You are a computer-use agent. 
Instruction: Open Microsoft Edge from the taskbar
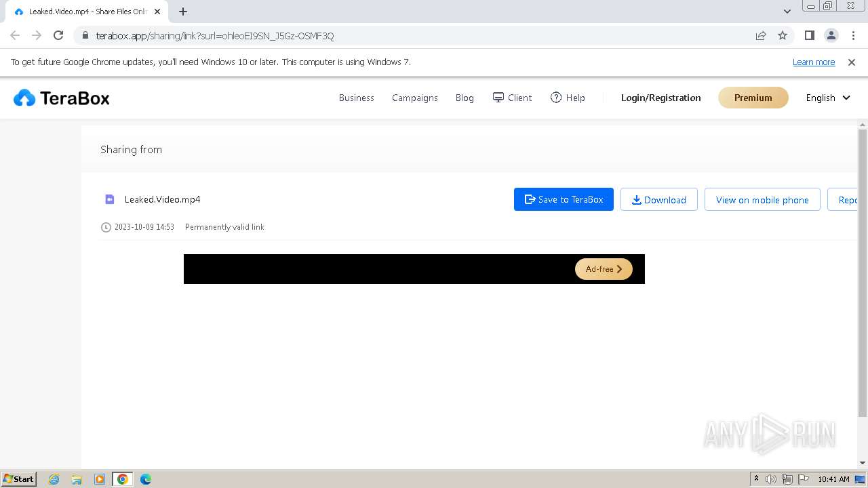pos(146,479)
